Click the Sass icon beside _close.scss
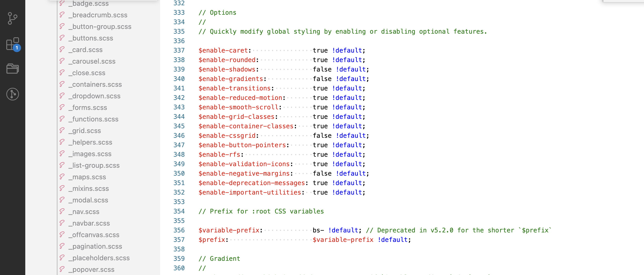644x275 pixels. coord(62,73)
